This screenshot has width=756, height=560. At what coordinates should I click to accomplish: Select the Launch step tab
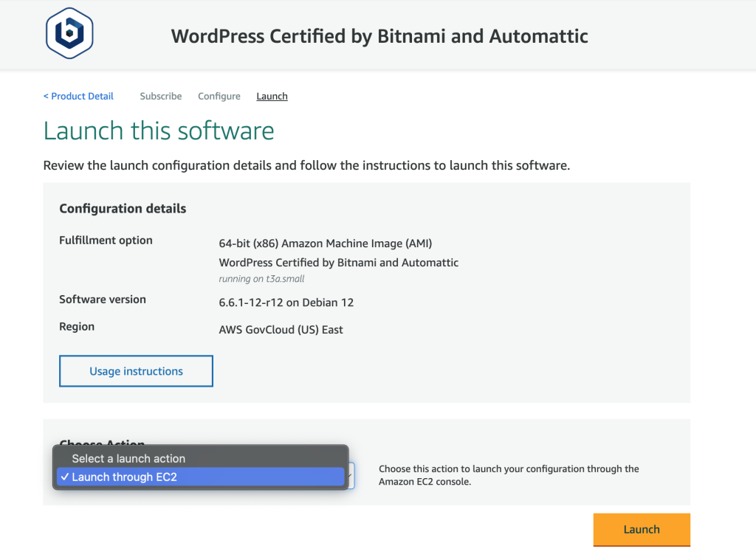[x=272, y=97]
